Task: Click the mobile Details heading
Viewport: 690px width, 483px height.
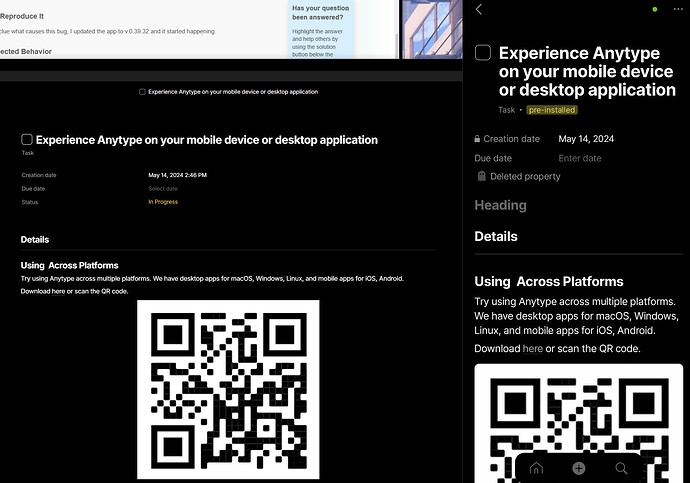Action: [x=496, y=236]
